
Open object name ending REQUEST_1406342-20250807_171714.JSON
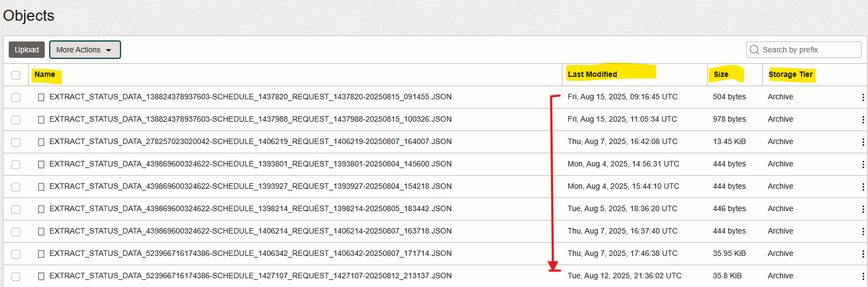point(250,253)
